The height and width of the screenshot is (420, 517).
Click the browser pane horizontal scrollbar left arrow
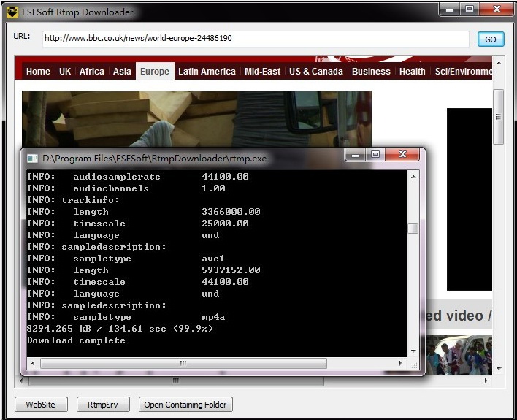pyautogui.click(x=21, y=381)
